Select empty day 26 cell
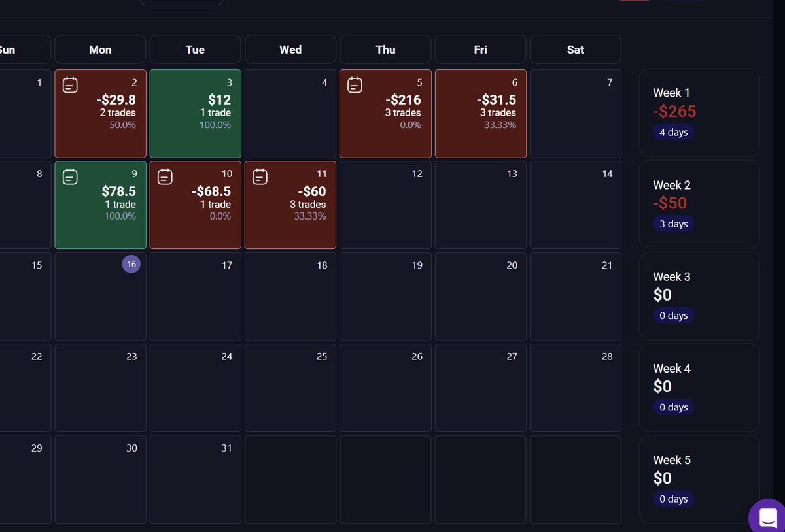Viewport: 785px width, 532px height. pos(385,388)
